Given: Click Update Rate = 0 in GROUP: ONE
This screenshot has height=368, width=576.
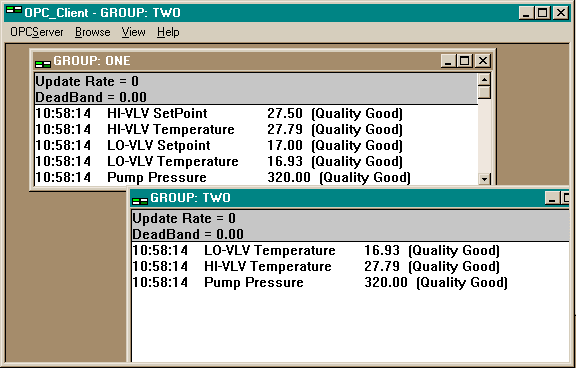Looking at the screenshot, I should 87,81.
